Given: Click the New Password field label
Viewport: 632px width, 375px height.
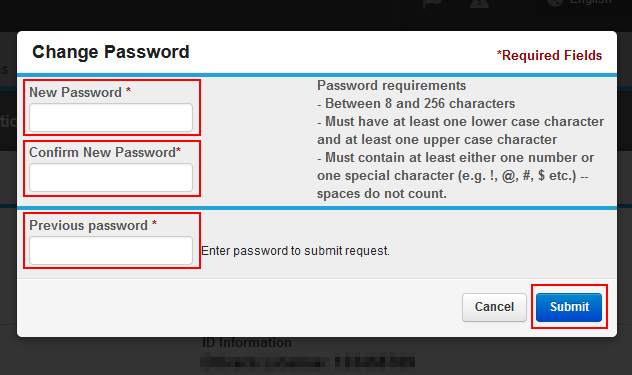Looking at the screenshot, I should click(x=80, y=92).
